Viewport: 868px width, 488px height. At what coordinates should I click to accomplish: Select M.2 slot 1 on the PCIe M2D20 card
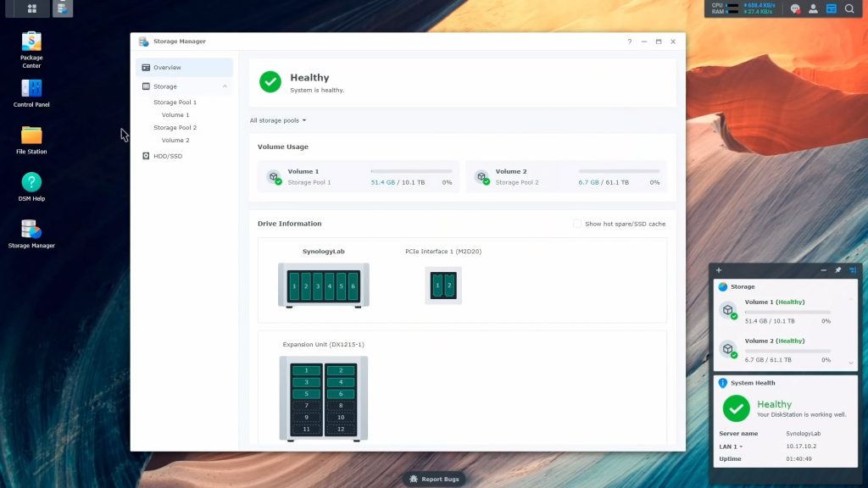click(437, 286)
